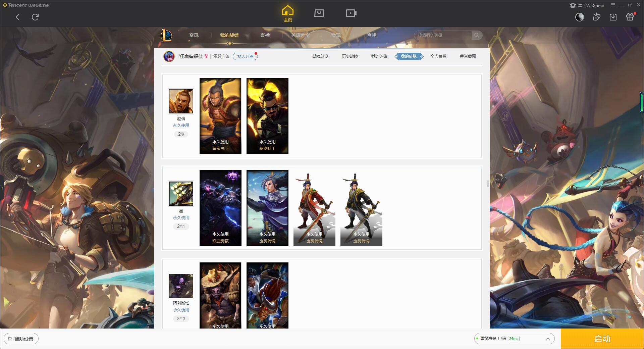644x349 pixels.
Task: Open the download manager icon
Action: point(613,17)
